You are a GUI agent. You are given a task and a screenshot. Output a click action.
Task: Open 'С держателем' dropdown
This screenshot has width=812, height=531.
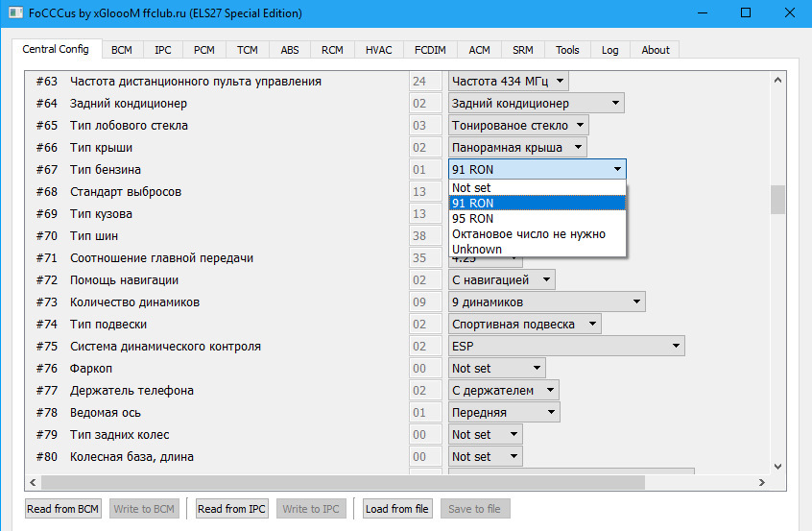[x=503, y=391]
